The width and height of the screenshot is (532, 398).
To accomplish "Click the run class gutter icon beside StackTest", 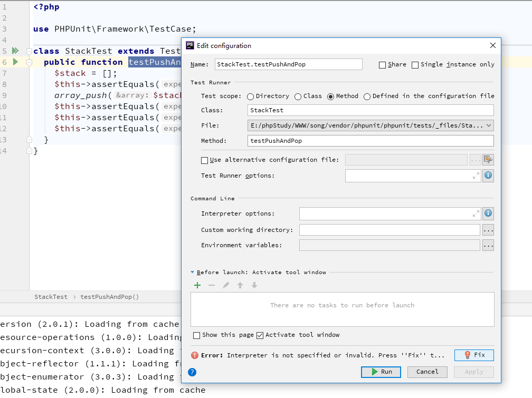I will pyautogui.click(x=15, y=51).
